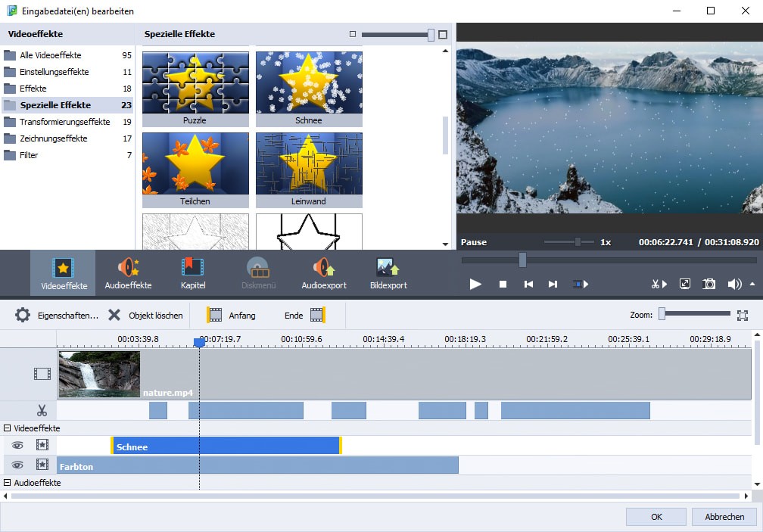Open the Kapitel toolbar section
The image size is (763, 532).
192,273
